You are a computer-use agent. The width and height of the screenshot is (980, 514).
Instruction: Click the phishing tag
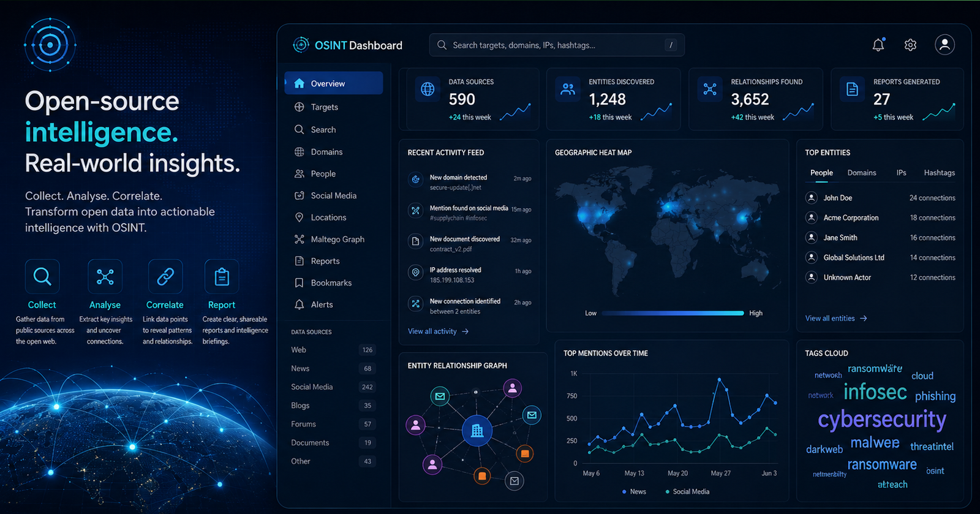(935, 396)
